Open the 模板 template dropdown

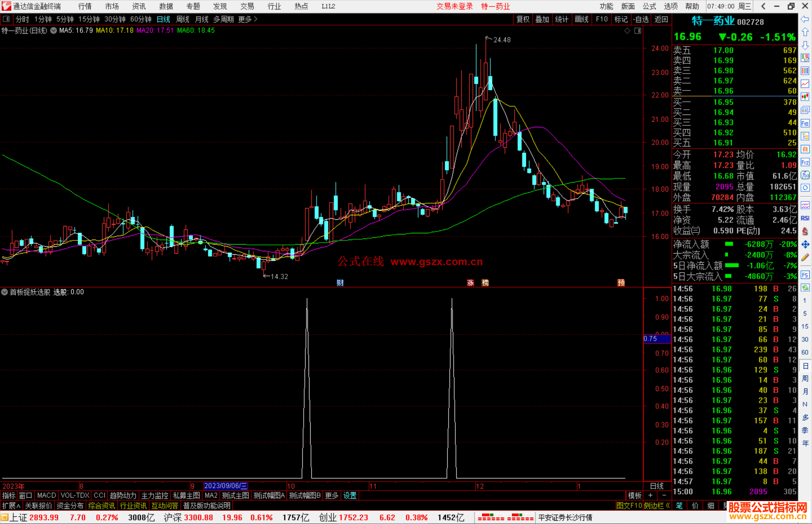(635, 495)
